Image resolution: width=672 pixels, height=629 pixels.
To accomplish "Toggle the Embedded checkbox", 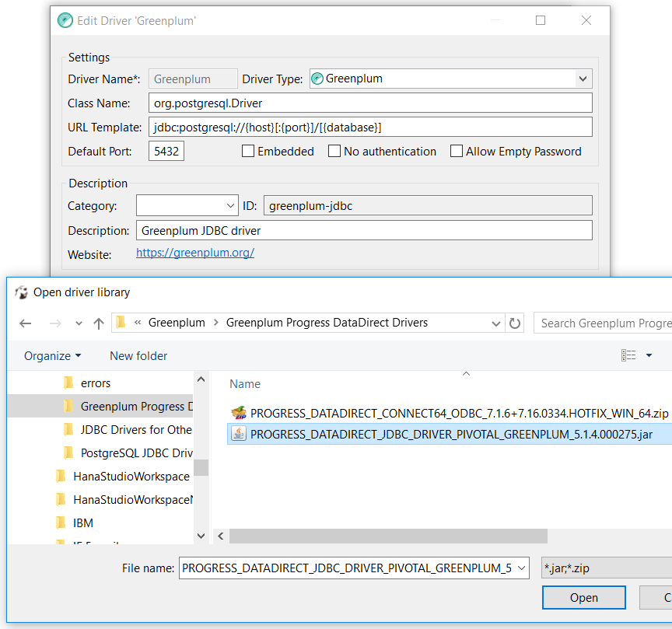I will (x=248, y=152).
